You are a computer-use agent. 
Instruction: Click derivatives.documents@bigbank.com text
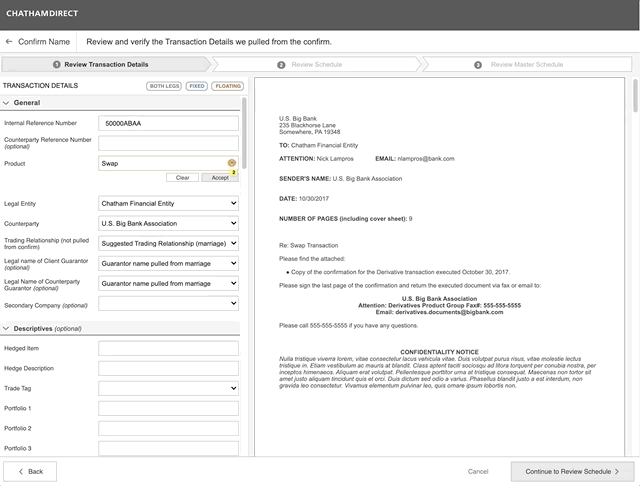tap(449, 312)
